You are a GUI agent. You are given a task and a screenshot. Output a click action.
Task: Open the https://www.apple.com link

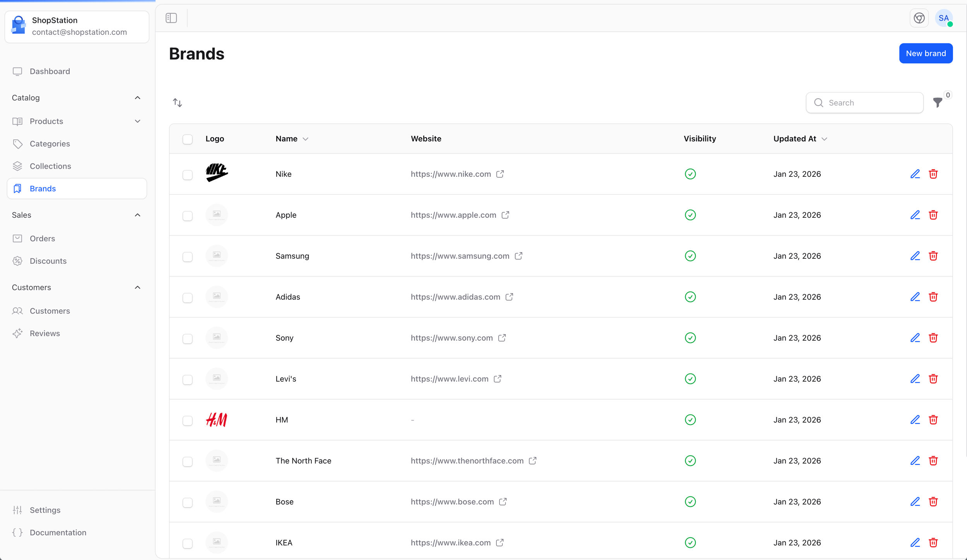point(453,215)
